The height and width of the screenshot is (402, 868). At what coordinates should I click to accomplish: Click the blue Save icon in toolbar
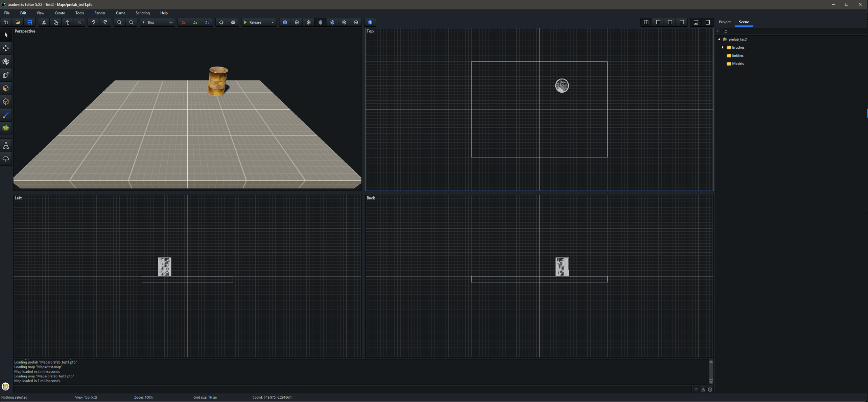(x=30, y=22)
